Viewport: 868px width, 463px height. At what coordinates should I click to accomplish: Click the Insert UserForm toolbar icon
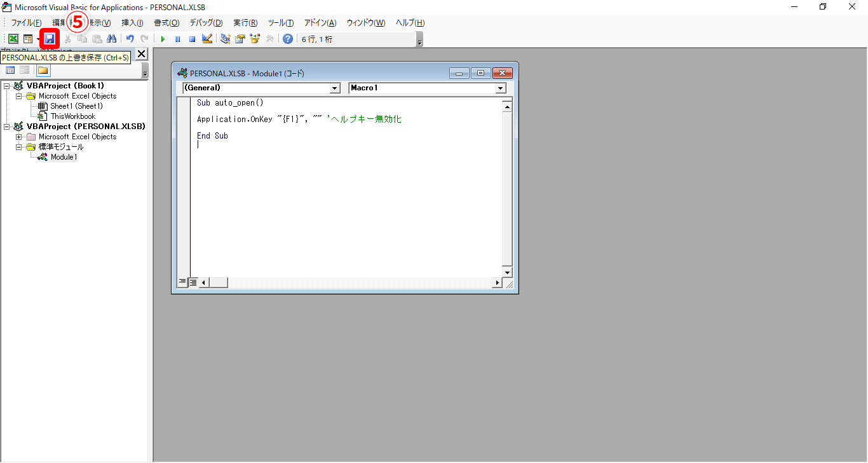click(28, 39)
